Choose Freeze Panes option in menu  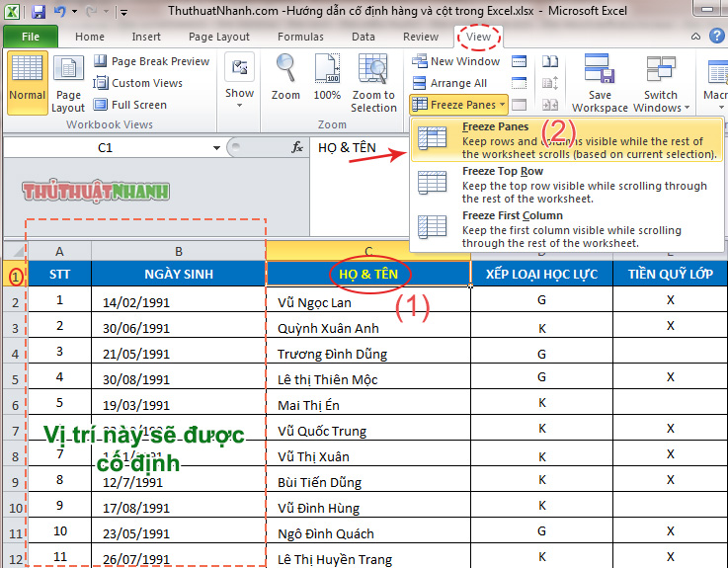567,140
